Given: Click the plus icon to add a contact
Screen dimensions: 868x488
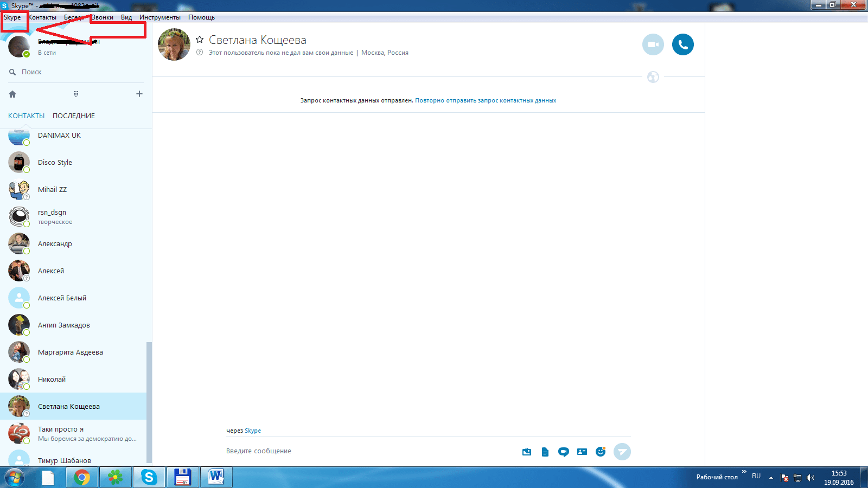Looking at the screenshot, I should 139,94.
